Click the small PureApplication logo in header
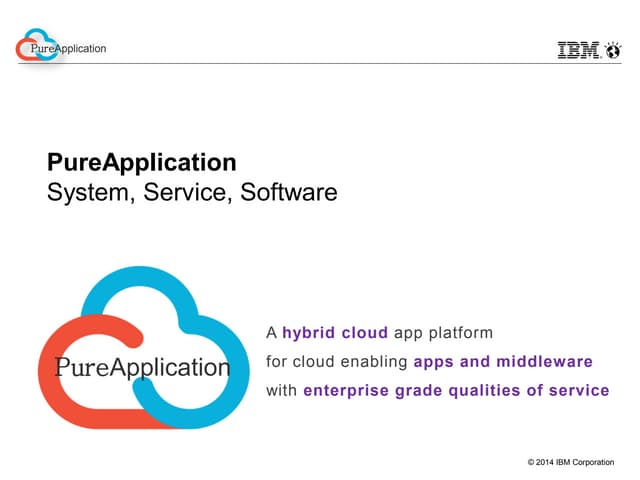This screenshot has height=480, width=640. coord(60,47)
